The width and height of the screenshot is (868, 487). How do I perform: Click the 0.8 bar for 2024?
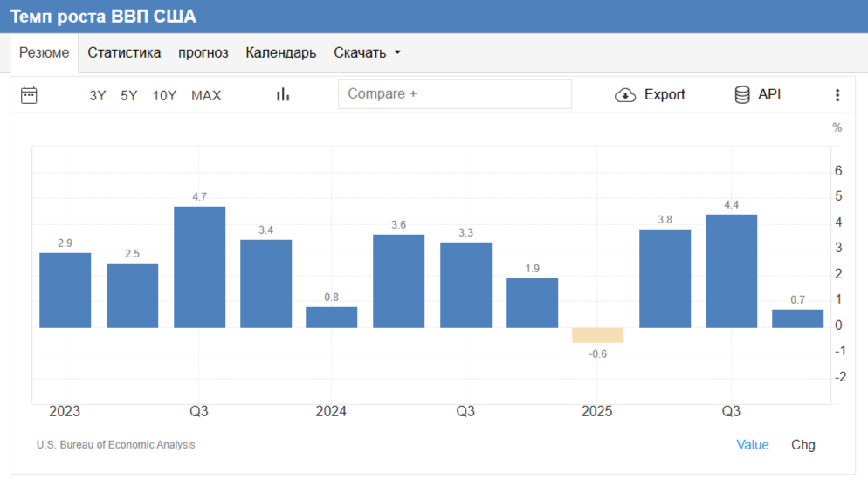point(332,318)
